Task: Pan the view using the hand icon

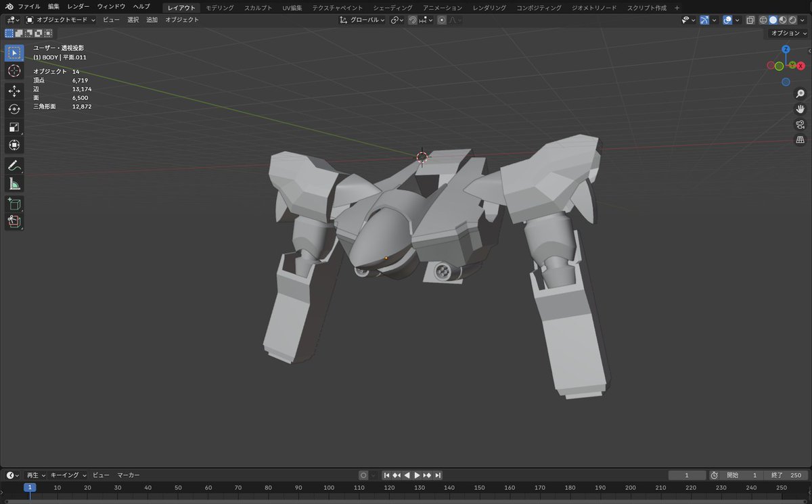Action: [800, 109]
